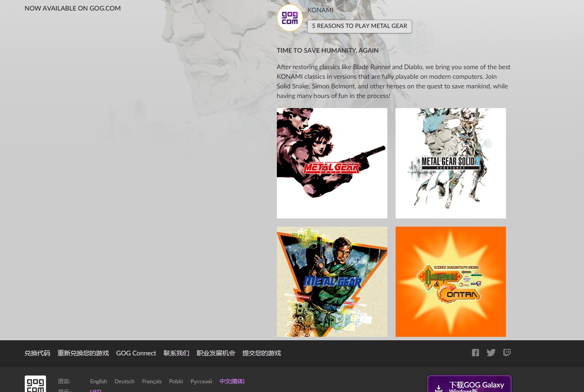Screen dimensions: 584x392
Task: Click the download arrow on GOG Galaxy button
Action: (x=439, y=387)
